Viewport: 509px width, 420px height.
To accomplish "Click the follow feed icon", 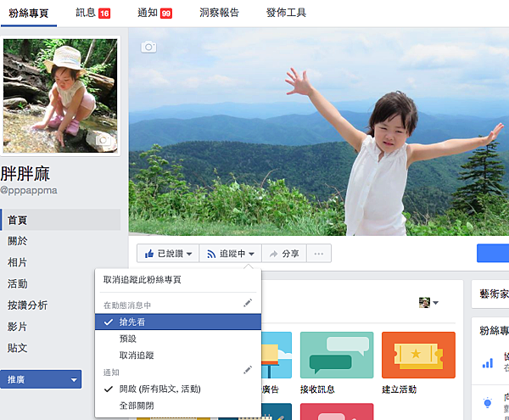I will pos(211,254).
